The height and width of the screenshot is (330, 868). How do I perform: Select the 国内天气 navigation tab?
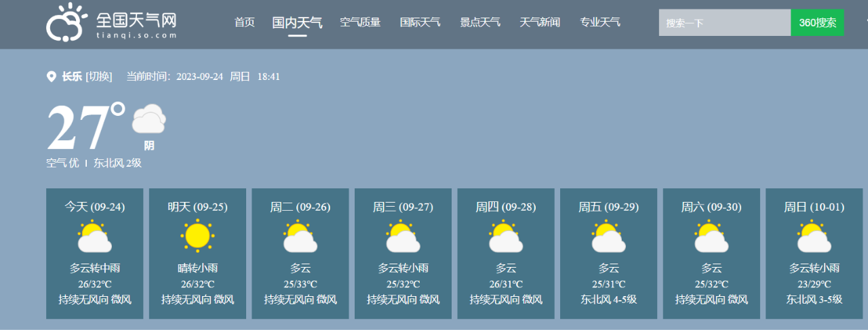point(297,22)
